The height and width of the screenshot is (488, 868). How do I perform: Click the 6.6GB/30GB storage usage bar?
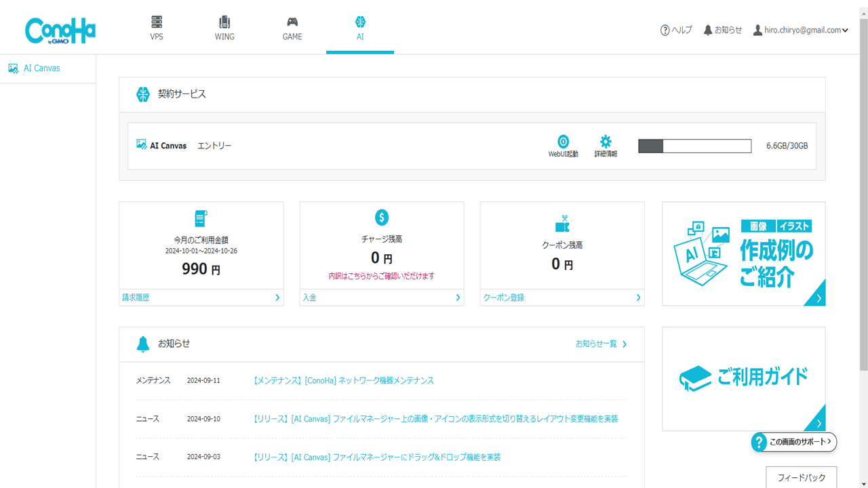coord(695,146)
